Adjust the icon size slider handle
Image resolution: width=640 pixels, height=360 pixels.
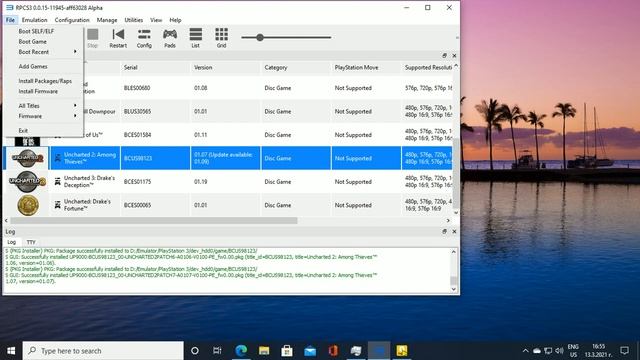click(x=260, y=38)
